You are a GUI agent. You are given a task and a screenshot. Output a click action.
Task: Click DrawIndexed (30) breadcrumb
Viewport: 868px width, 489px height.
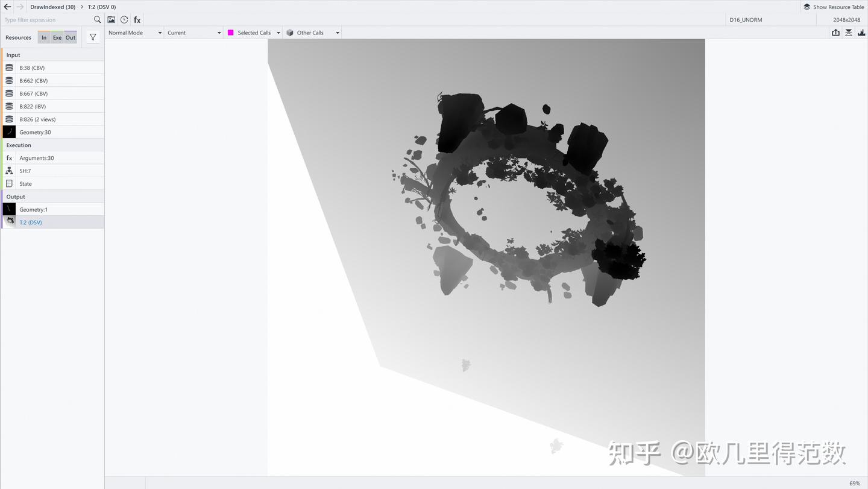[53, 7]
